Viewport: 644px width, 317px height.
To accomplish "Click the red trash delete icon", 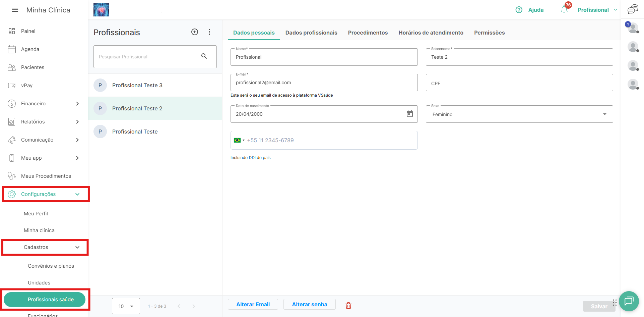I will (x=348, y=305).
